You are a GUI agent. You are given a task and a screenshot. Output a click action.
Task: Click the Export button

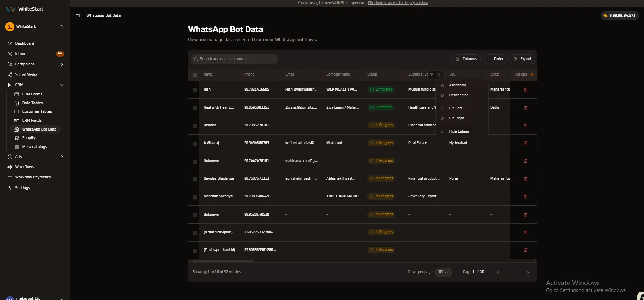click(x=522, y=59)
